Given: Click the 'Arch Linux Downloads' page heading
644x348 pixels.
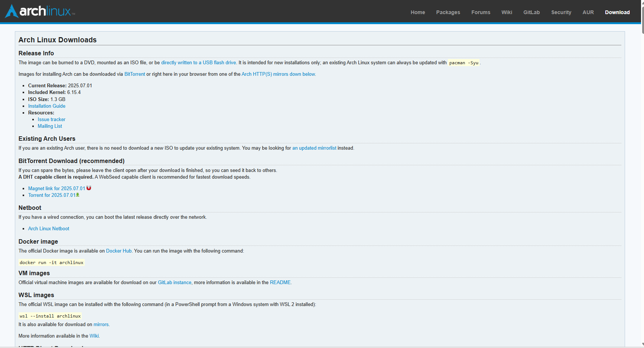Looking at the screenshot, I should (58, 40).
